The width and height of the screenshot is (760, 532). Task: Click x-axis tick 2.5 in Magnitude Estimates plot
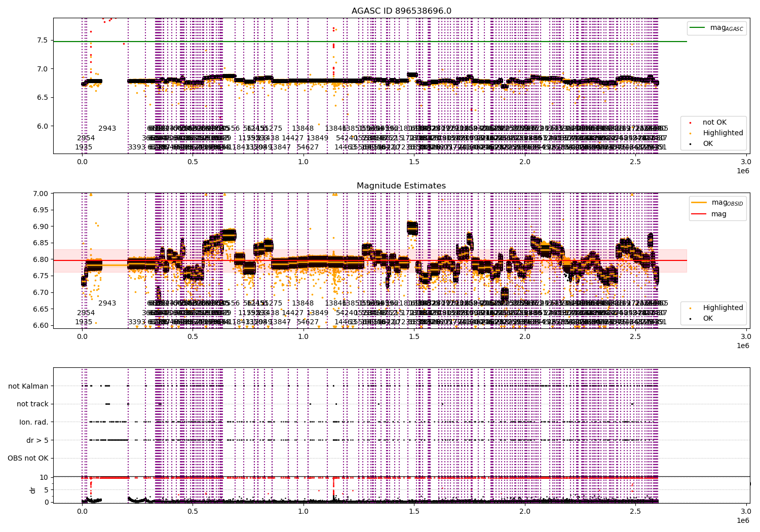[x=635, y=337]
